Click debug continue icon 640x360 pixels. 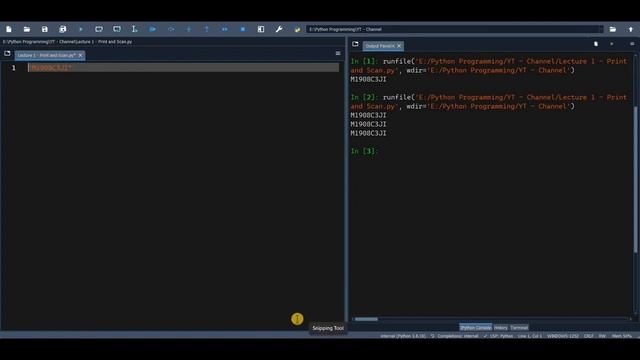[224, 29]
